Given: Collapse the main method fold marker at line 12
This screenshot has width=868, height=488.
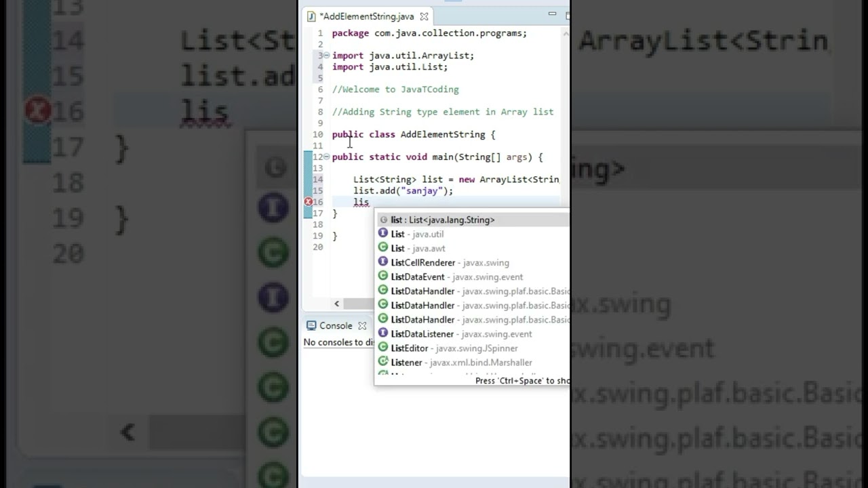Looking at the screenshot, I should tap(327, 157).
